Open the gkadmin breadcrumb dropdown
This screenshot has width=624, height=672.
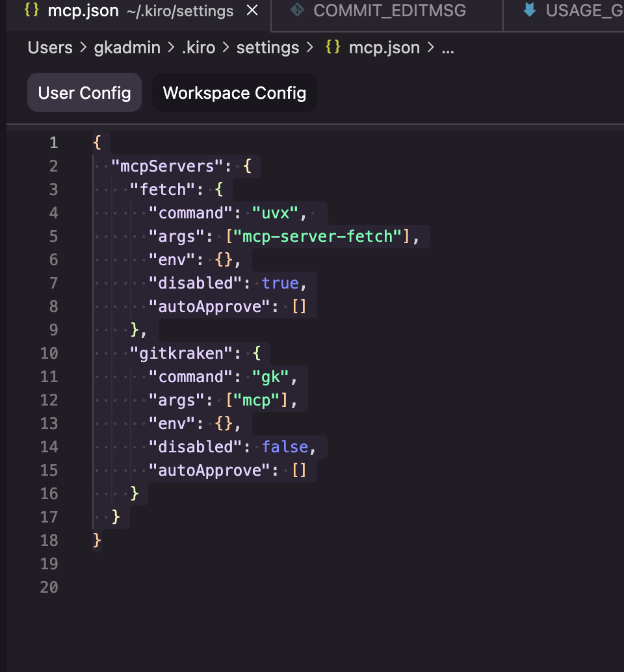126,47
